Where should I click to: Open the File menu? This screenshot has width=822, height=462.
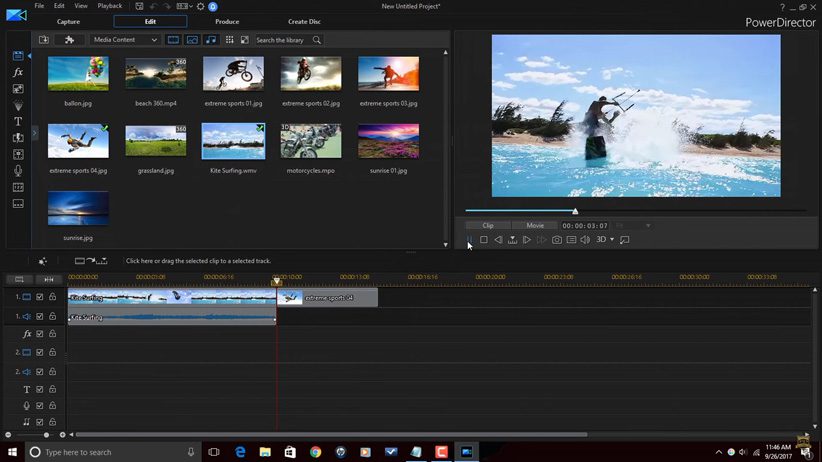coord(39,6)
